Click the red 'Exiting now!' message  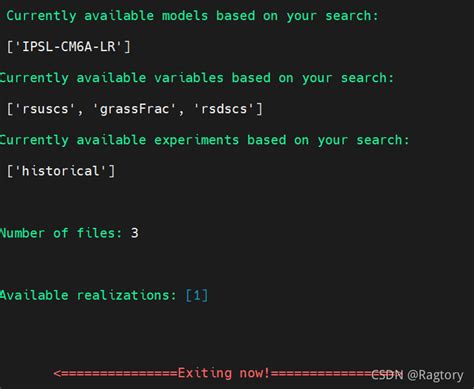(x=223, y=373)
